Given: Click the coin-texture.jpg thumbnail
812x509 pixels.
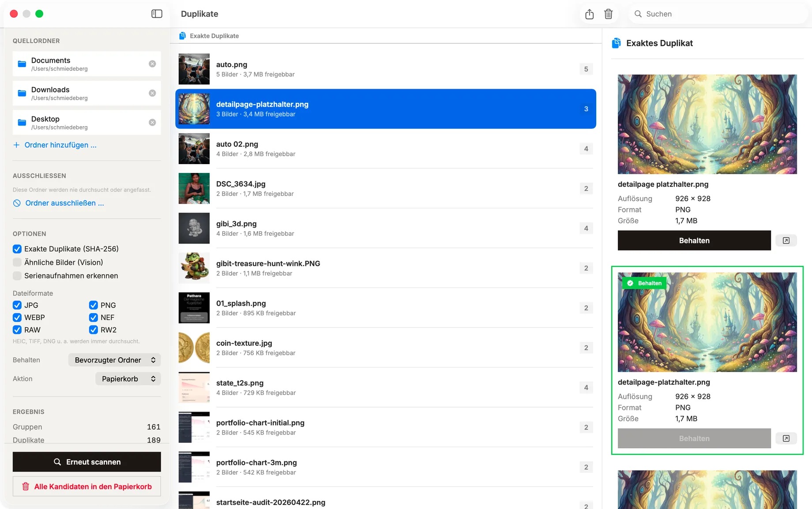Looking at the screenshot, I should coord(194,348).
